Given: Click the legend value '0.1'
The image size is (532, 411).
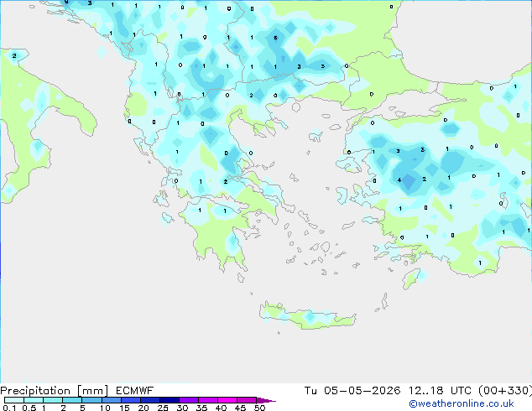Looking at the screenshot, I should click(x=9, y=408).
